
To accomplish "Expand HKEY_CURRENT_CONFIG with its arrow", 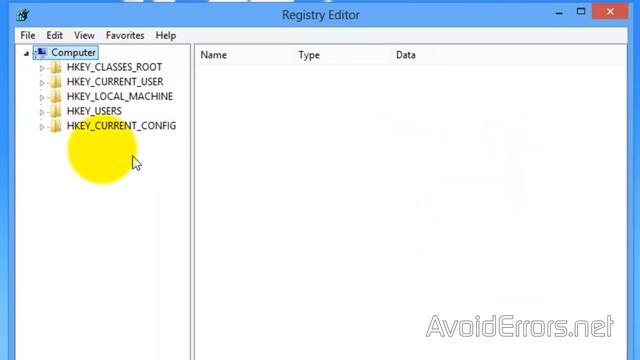I will (42, 127).
